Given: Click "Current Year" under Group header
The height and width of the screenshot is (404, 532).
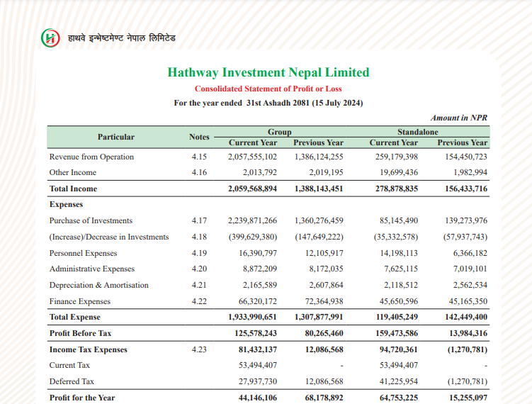Looking at the screenshot, I should coord(253,142).
